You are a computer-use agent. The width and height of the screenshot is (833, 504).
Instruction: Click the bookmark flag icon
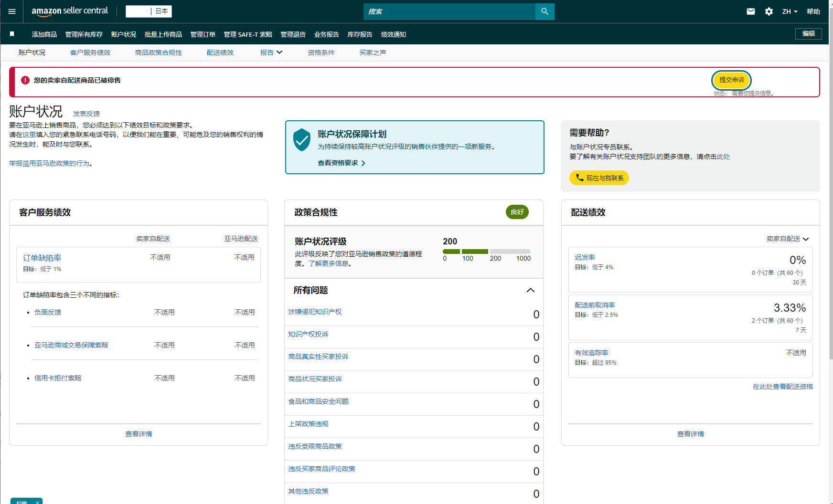(12, 34)
